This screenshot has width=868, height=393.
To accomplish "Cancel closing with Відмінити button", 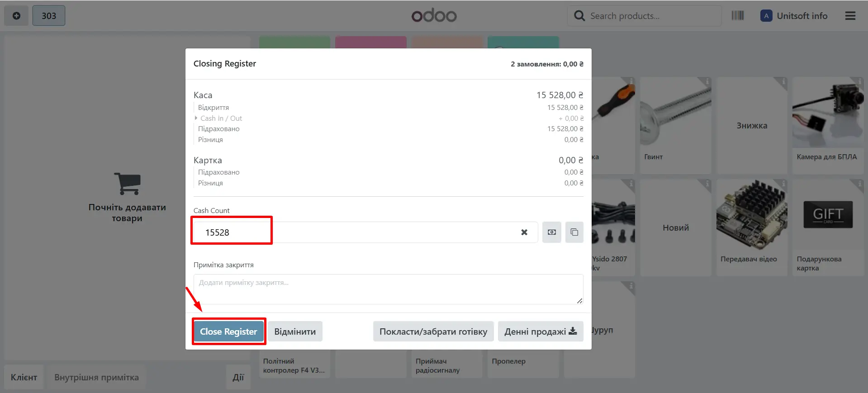I will (x=295, y=331).
